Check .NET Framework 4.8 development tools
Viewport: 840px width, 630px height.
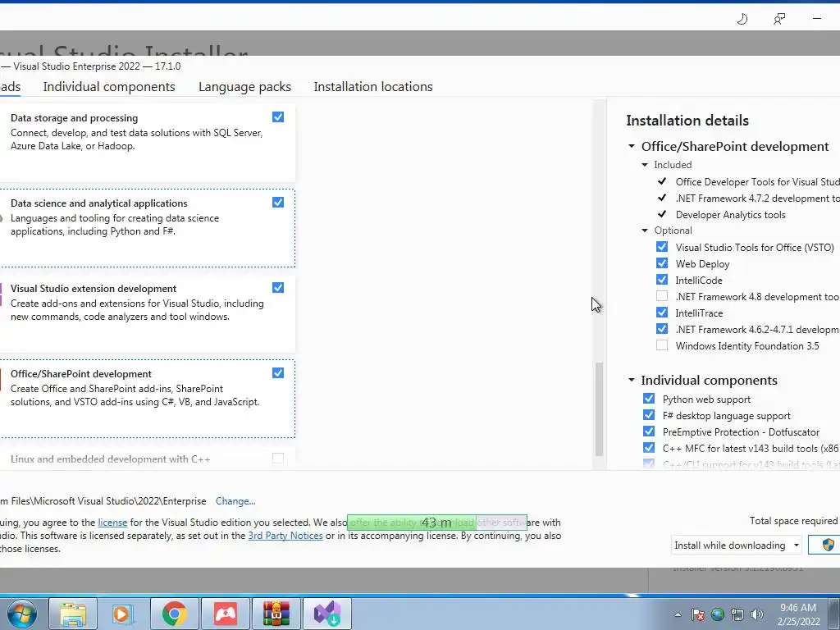[662, 296]
